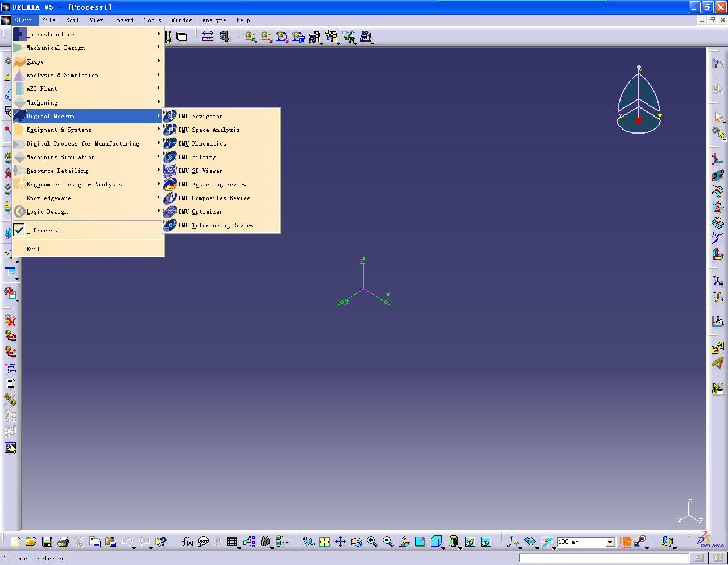Select the Pan four-arrow icon
Image resolution: width=728 pixels, height=565 pixels.
pos(340,542)
